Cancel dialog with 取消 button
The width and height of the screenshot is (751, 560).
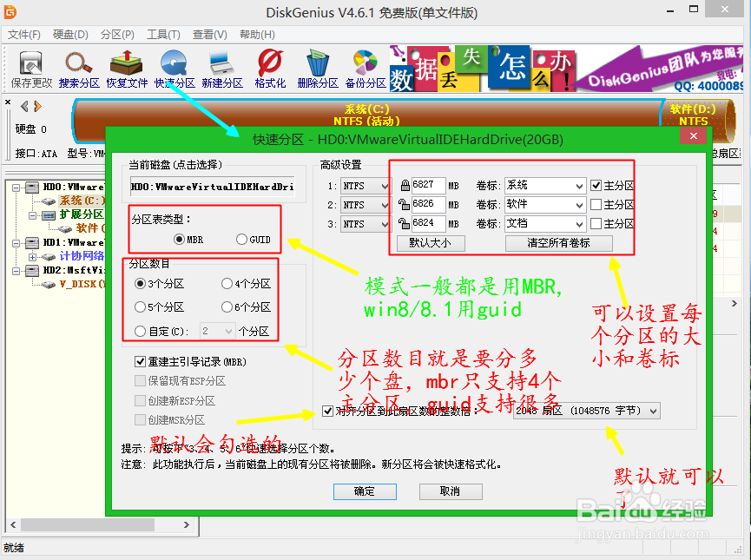(x=451, y=491)
